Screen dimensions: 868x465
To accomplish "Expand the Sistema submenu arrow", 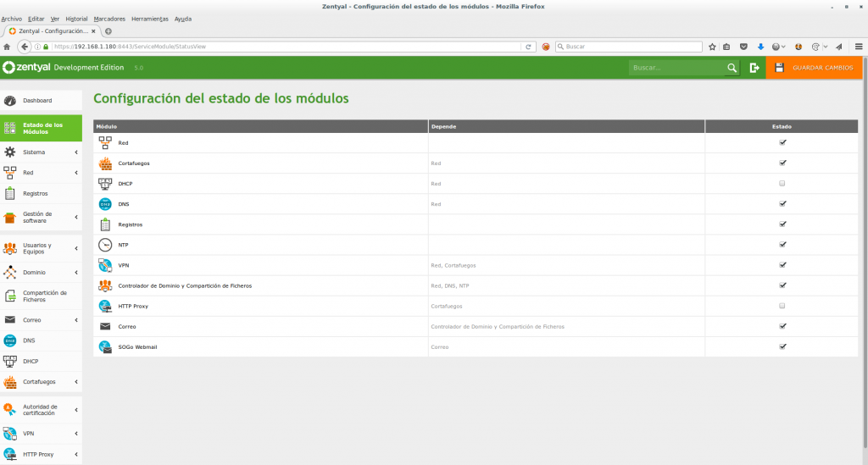I will 76,152.
